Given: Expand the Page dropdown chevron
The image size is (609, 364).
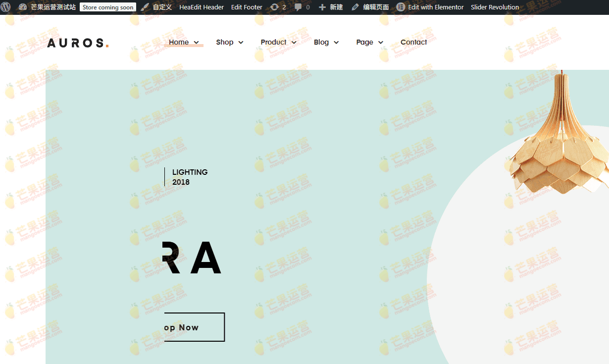Looking at the screenshot, I should point(381,43).
